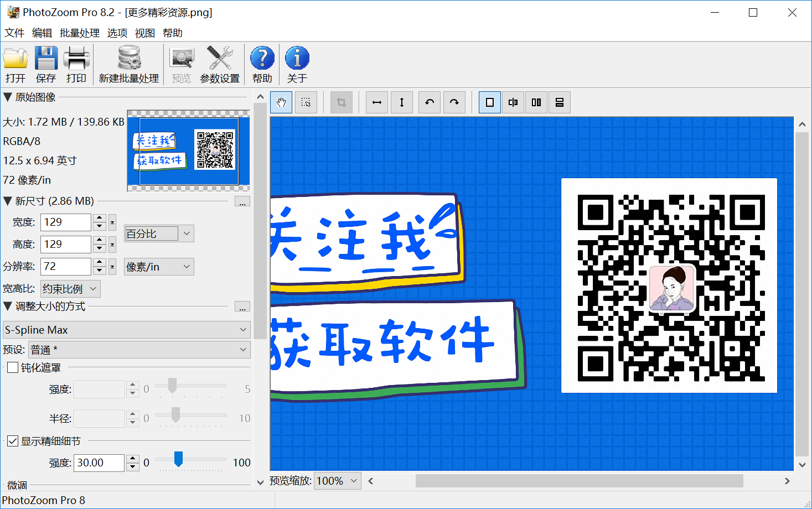
Task: Open 参数设置 preferences tools icon
Action: tap(220, 64)
